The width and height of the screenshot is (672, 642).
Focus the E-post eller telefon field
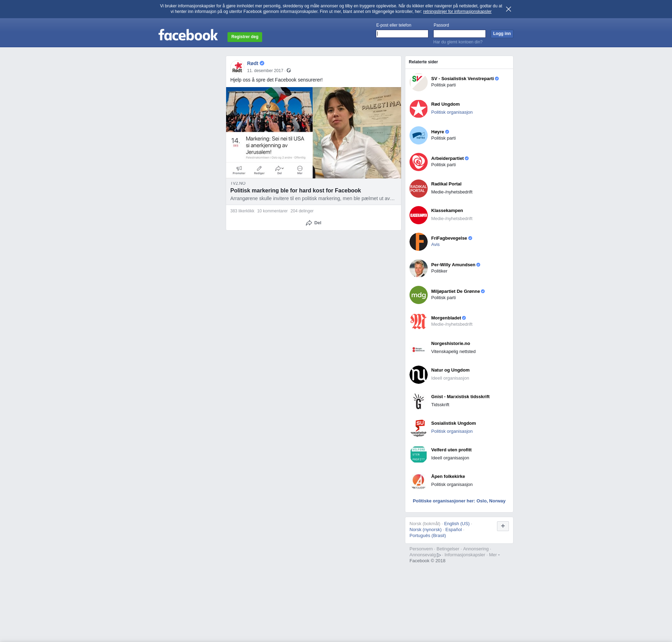tap(402, 34)
